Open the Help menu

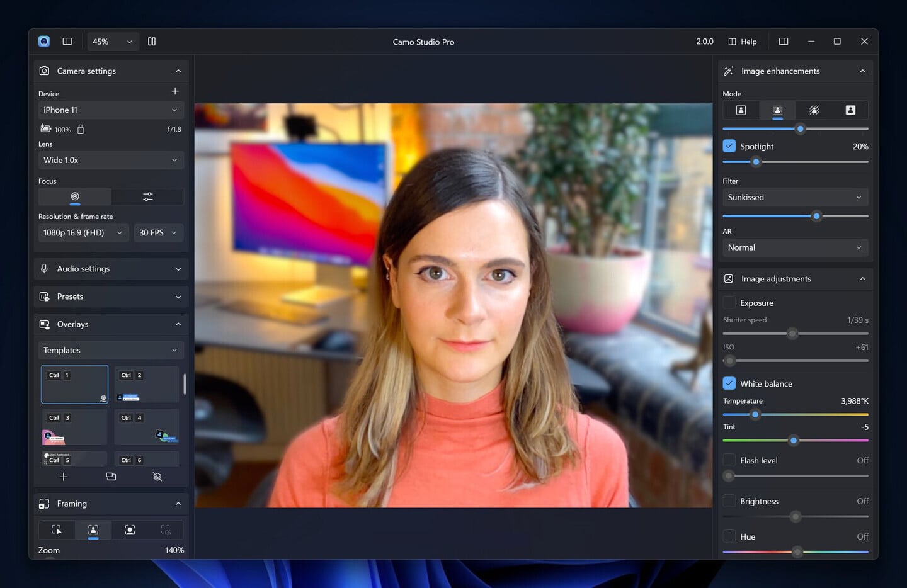743,42
